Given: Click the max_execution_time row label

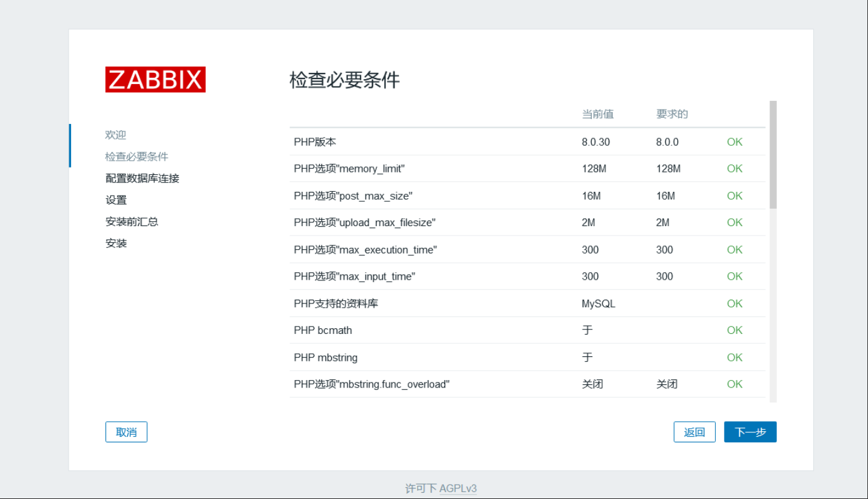Looking at the screenshot, I should pos(365,250).
